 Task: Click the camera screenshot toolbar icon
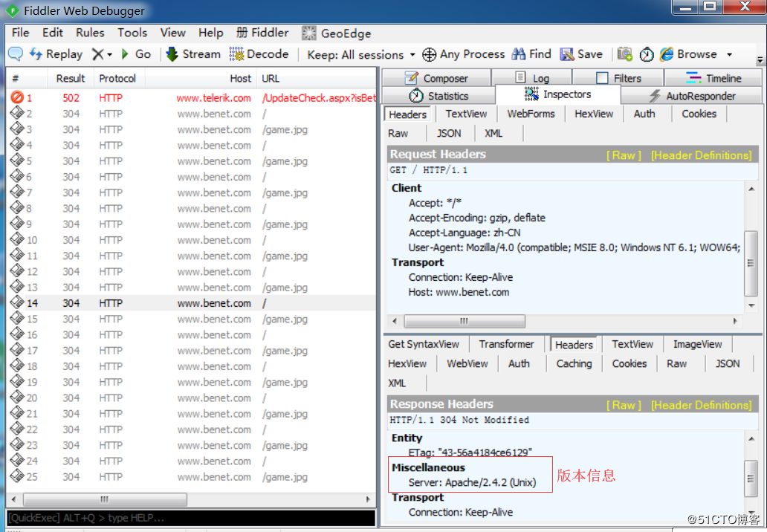(x=624, y=53)
